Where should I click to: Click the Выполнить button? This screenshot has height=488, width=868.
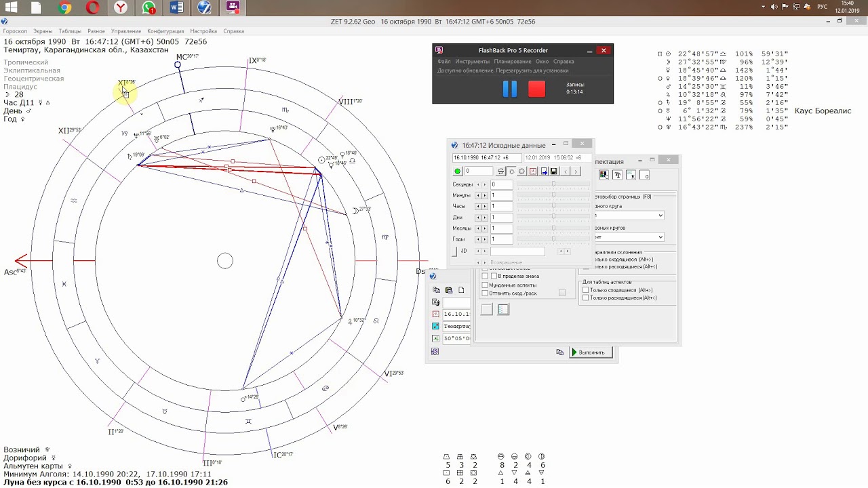coord(591,352)
